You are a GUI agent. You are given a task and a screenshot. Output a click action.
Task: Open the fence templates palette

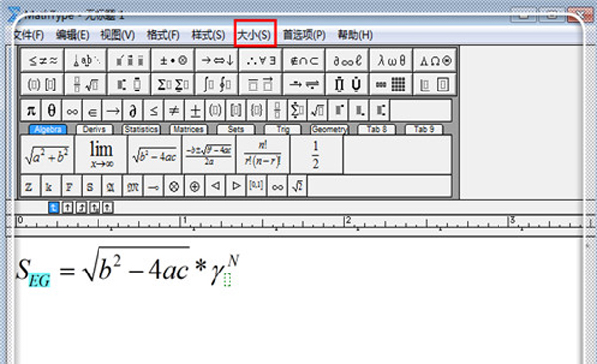coord(42,84)
